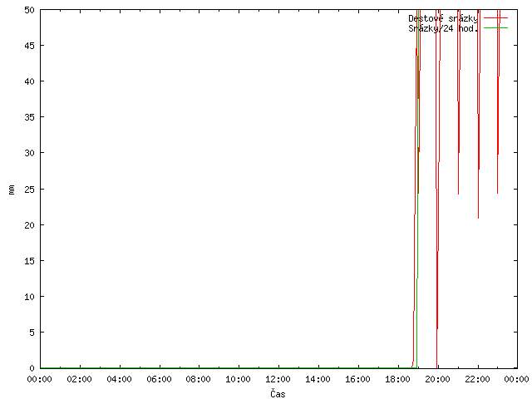Click the 10:00 x-axis label
This screenshot has width=532, height=399.
pos(239,379)
